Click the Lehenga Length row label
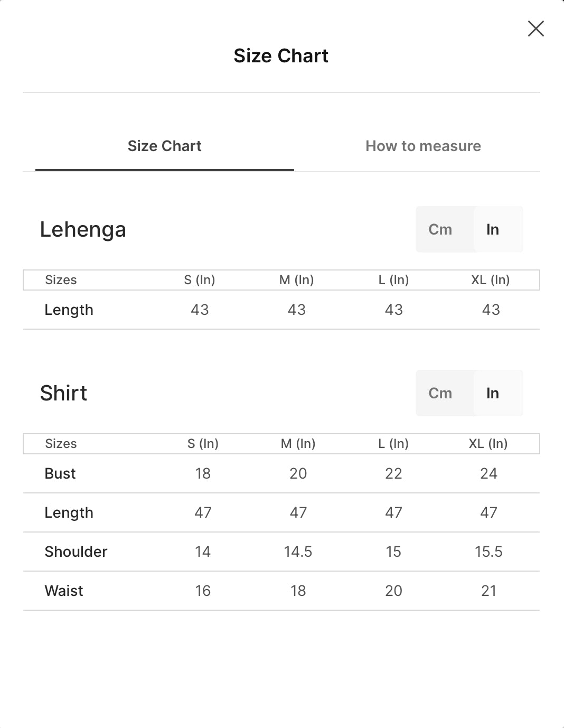564x728 pixels. 69,310
